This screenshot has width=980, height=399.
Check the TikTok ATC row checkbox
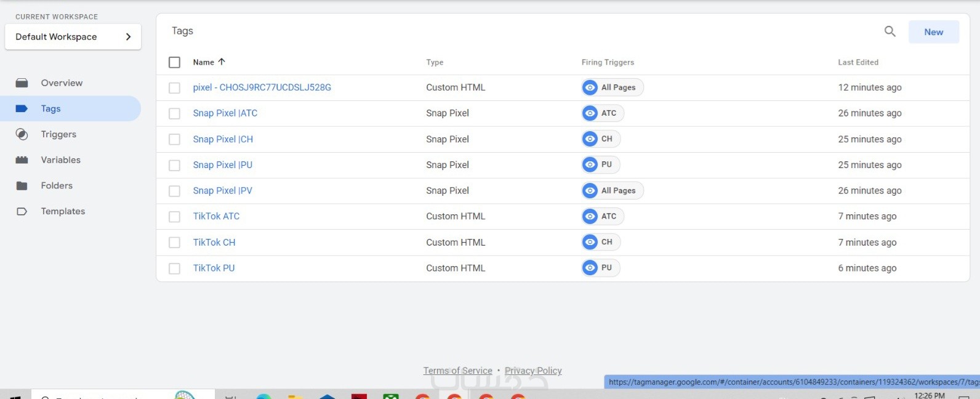point(174,217)
